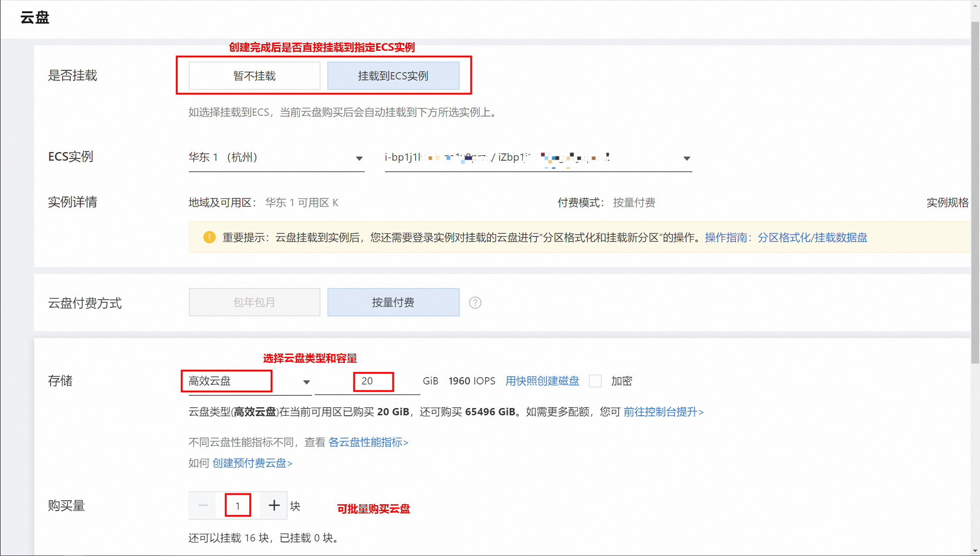Image resolution: width=980 pixels, height=556 pixels.
Task: Open 创建预付费云盘 link
Action: click(x=252, y=463)
